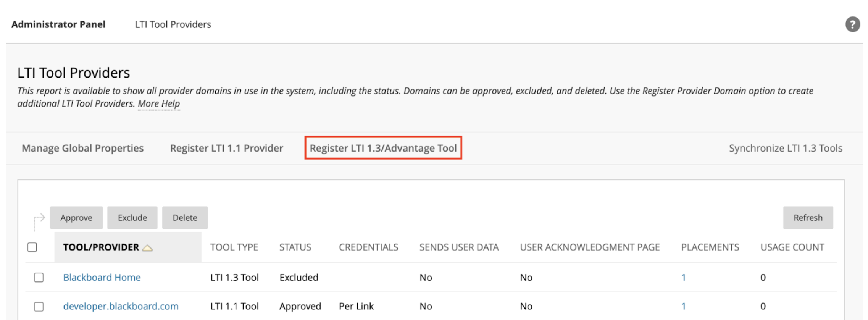The height and width of the screenshot is (320, 868).
Task: Click Synchronize LTI 1.3 Tools
Action: (786, 148)
